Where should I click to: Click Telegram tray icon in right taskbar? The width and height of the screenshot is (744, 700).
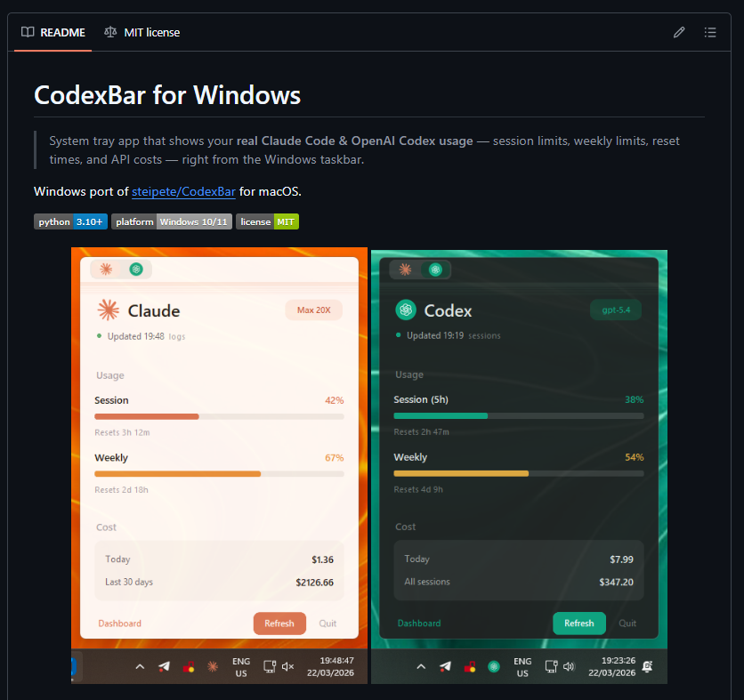tap(445, 667)
